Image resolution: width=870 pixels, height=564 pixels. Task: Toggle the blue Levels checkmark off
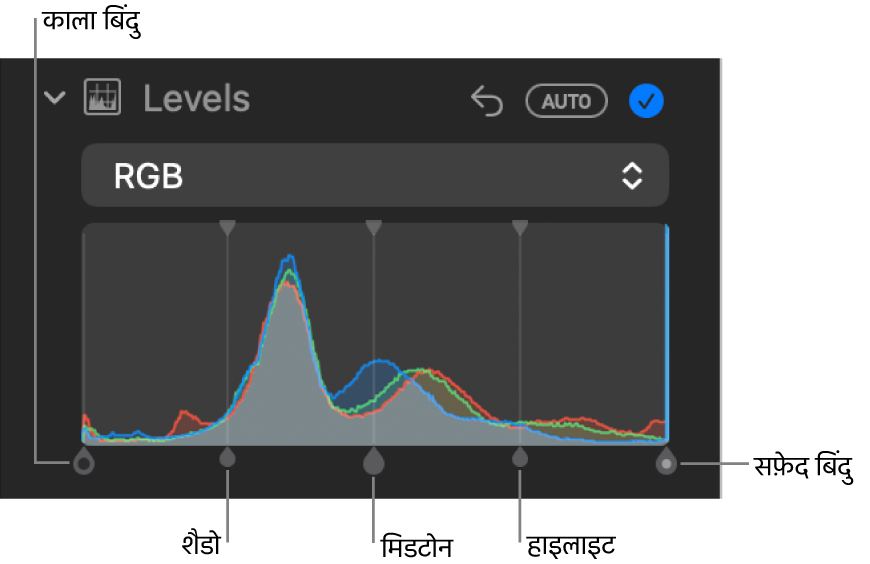point(646,101)
